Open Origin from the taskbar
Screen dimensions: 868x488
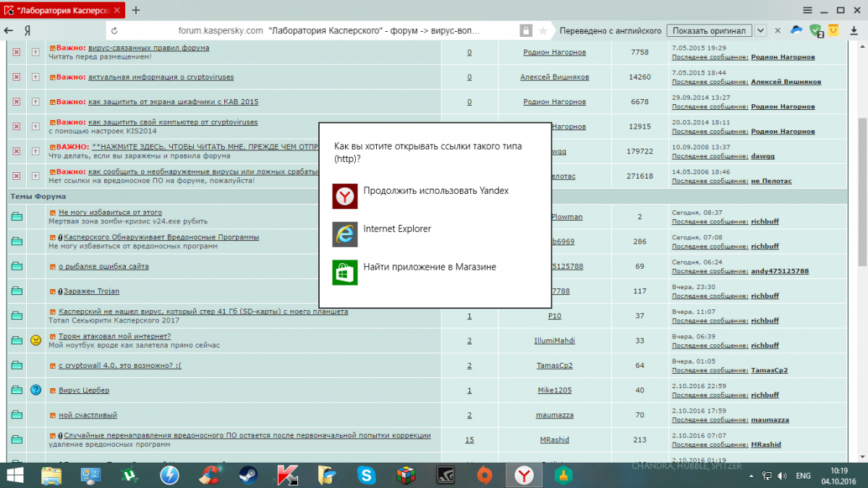click(x=485, y=474)
